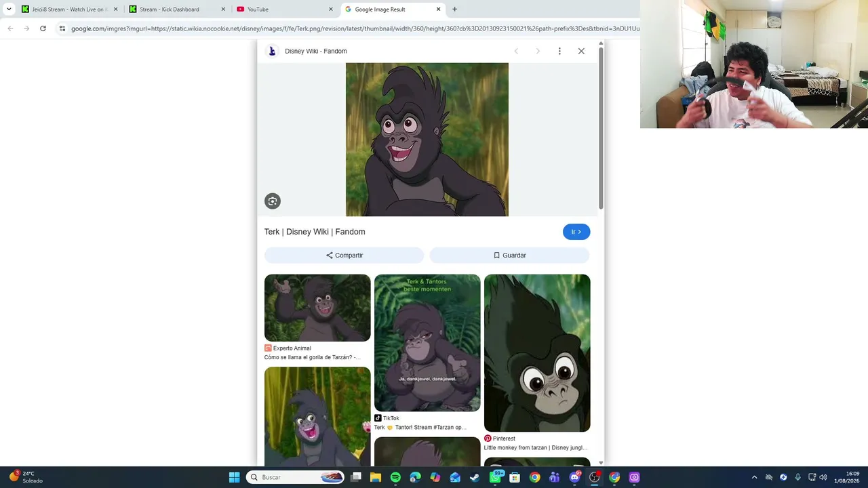Image resolution: width=868 pixels, height=488 pixels.
Task: Open the Pinterest baby gorilla thumbnail
Action: (x=537, y=353)
